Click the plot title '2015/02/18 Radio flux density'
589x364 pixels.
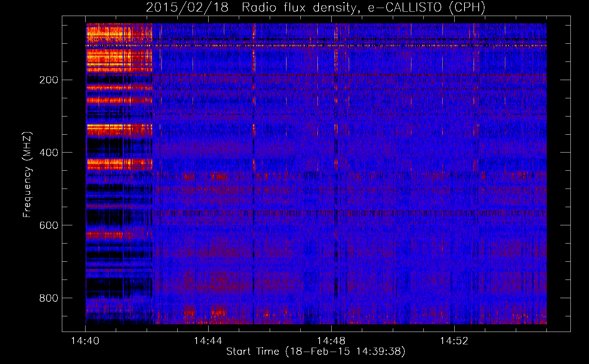316,7
